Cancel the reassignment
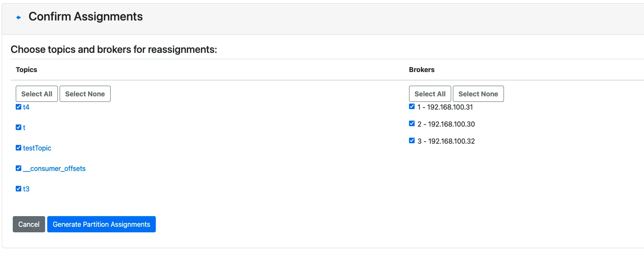The height and width of the screenshot is (266, 644). pos(29,224)
